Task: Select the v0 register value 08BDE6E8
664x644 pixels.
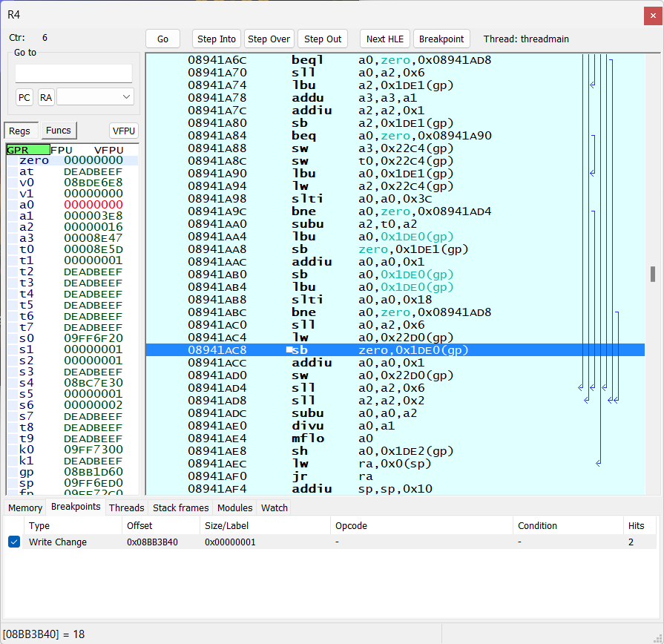Action: (x=93, y=183)
